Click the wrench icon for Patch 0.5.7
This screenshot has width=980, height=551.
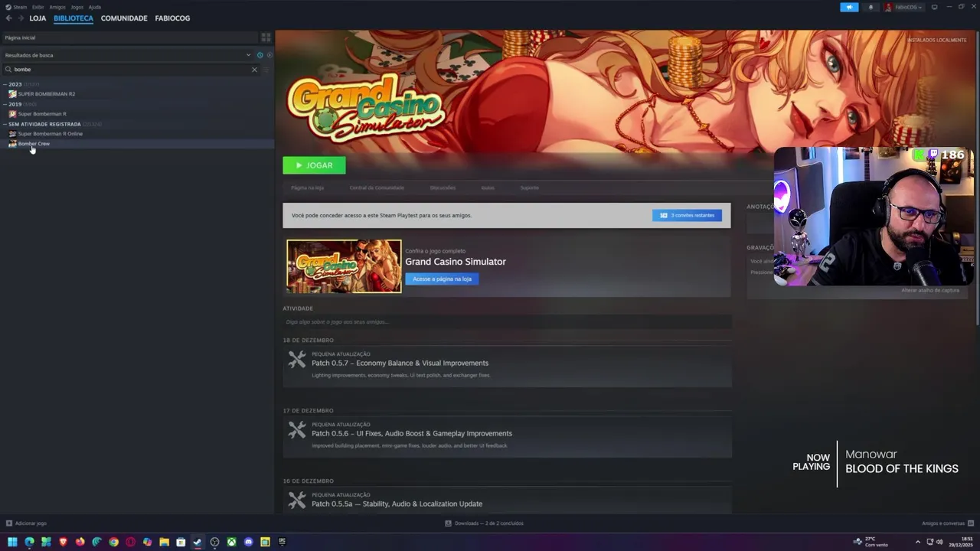297,358
